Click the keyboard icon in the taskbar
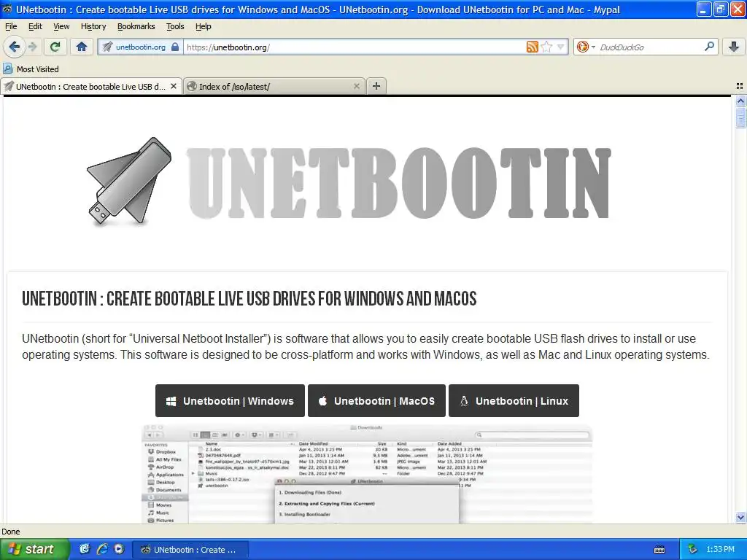 coord(659,550)
